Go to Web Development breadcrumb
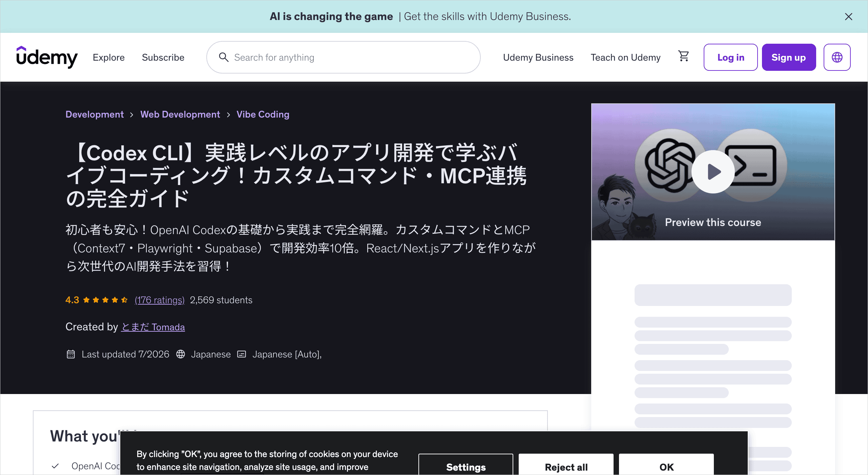 [180, 115]
